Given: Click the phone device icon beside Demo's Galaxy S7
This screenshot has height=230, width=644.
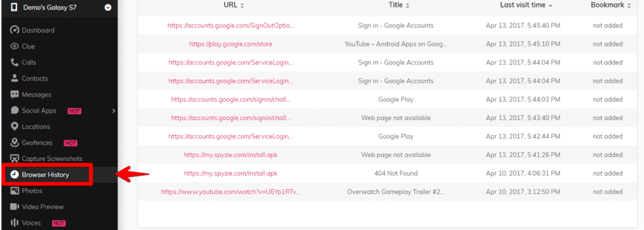Looking at the screenshot, I should pyautogui.click(x=14, y=8).
